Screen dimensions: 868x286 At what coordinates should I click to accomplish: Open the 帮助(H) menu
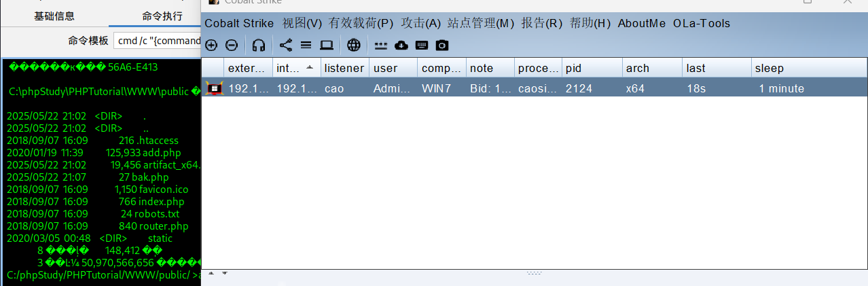(x=590, y=23)
